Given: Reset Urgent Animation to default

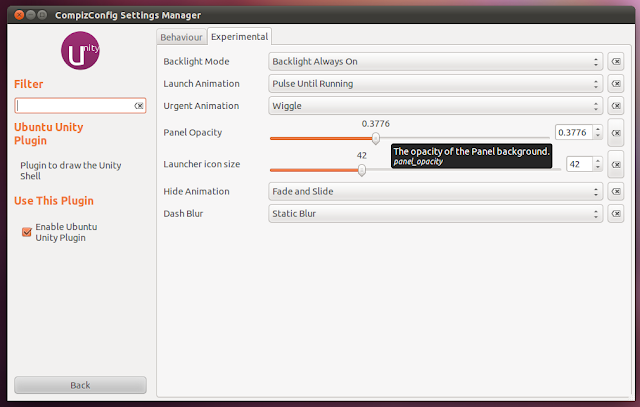Looking at the screenshot, I should click(616, 106).
